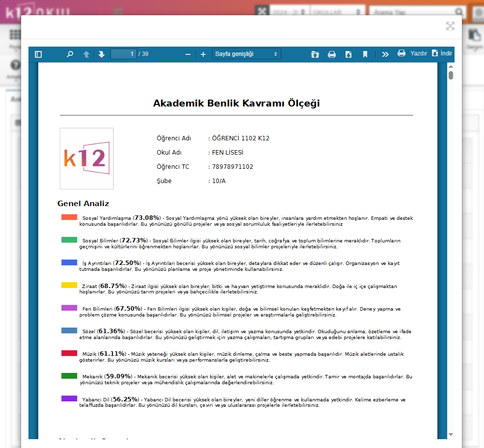Click the 61.11% Müzik score
This screenshot has height=448, width=484.
113,354
